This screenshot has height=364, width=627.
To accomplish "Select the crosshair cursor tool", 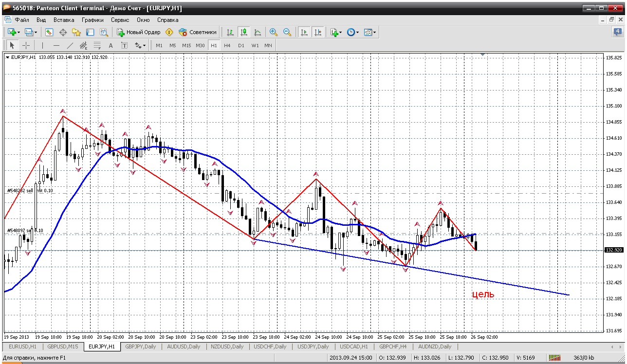I will pos(26,45).
